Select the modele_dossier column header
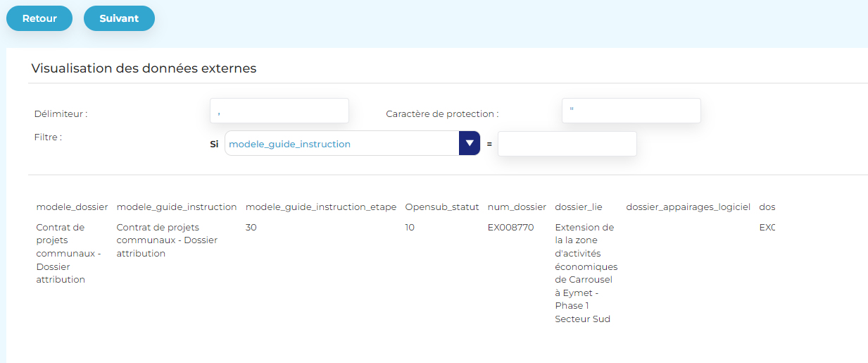Screen dimensions: 868x363 [72, 207]
